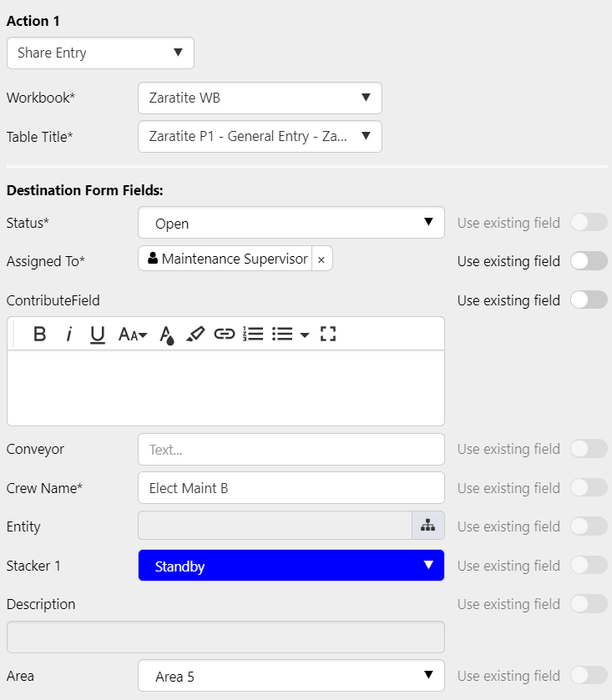
Task: Open the Share Entry action dropdown
Action: 100,53
